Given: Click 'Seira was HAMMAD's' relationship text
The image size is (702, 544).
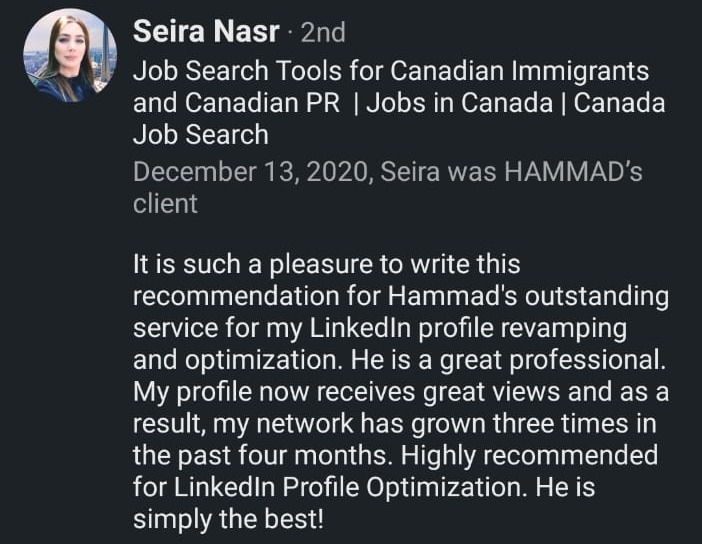Looking at the screenshot, I should pyautogui.click(x=512, y=172).
